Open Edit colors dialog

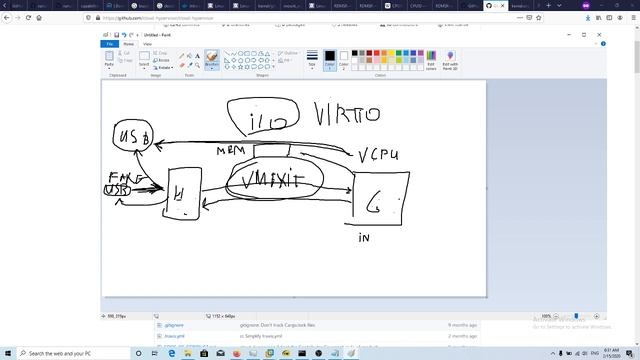tap(431, 60)
